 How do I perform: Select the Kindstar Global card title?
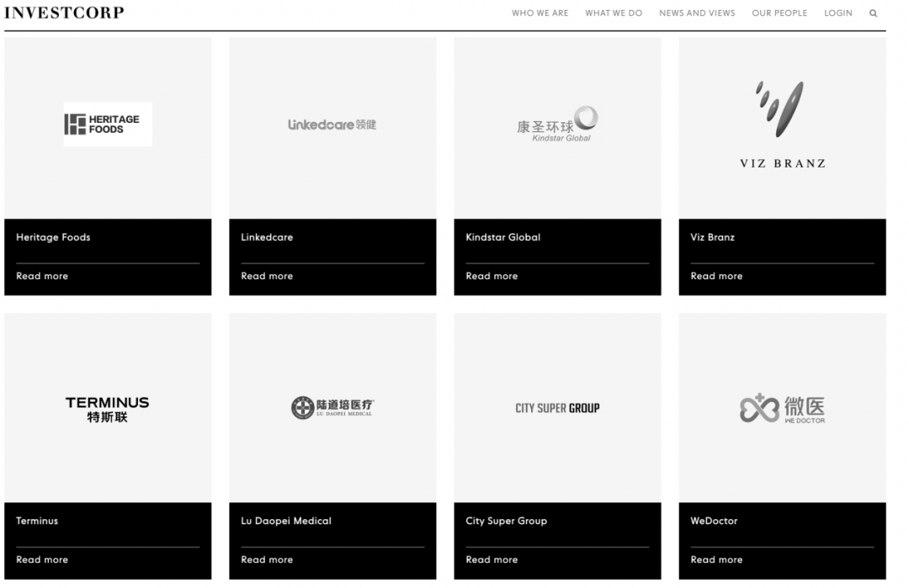pos(503,237)
